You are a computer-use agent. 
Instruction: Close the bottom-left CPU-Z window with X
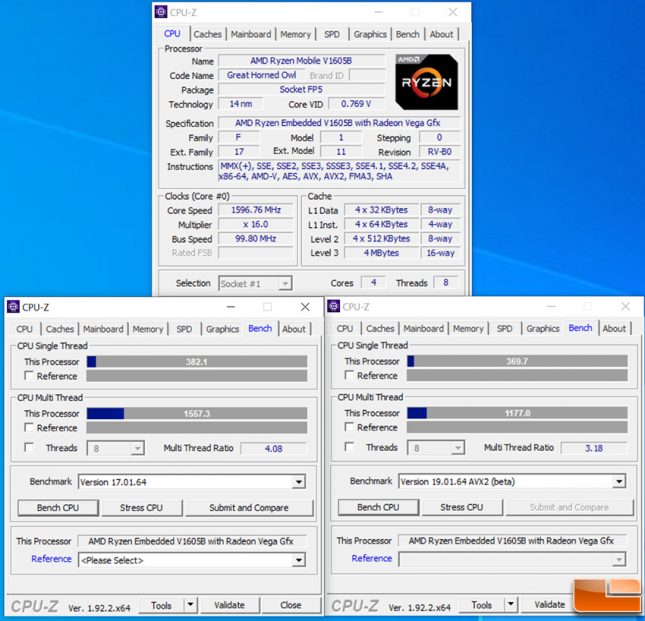click(x=305, y=307)
